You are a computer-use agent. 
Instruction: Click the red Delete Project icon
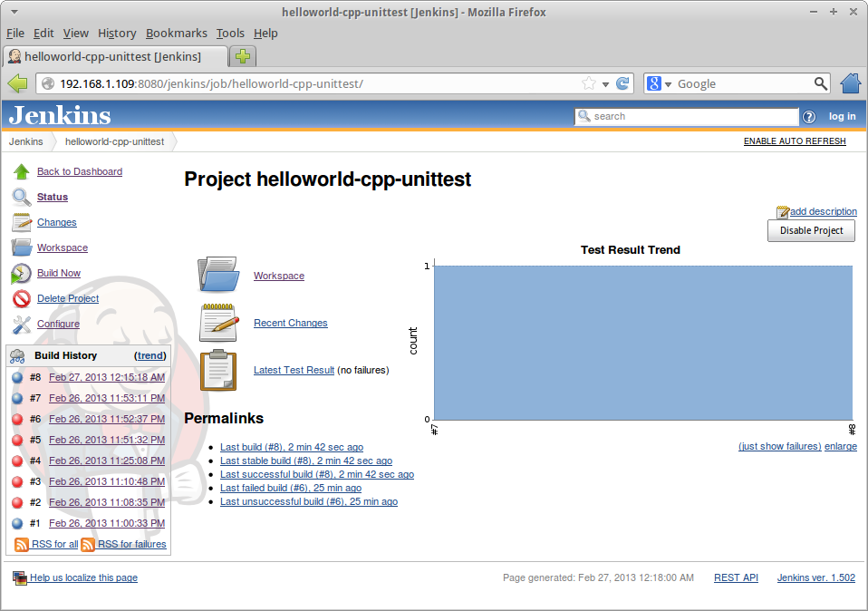(22, 298)
